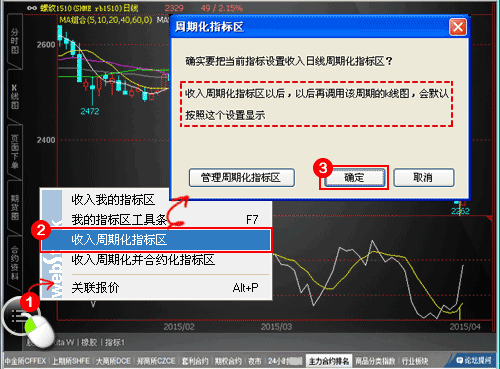
Task: Open 大商所DCE bottom tab
Action: (113, 361)
